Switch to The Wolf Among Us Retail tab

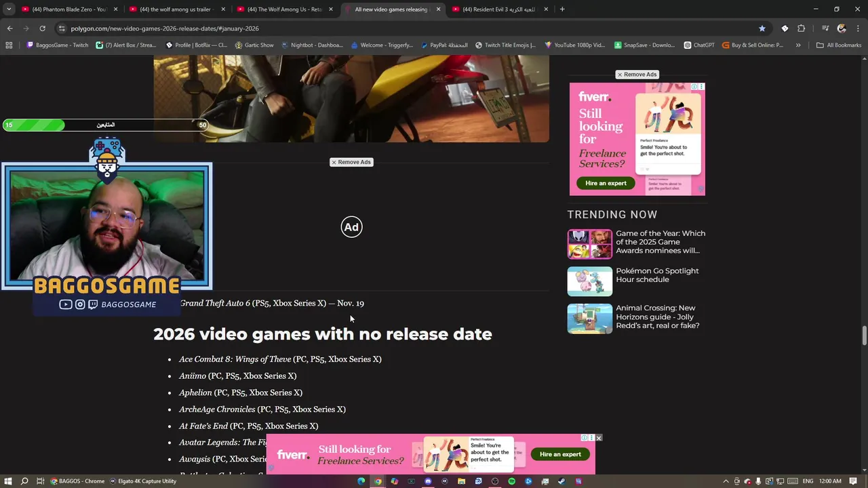point(284,9)
